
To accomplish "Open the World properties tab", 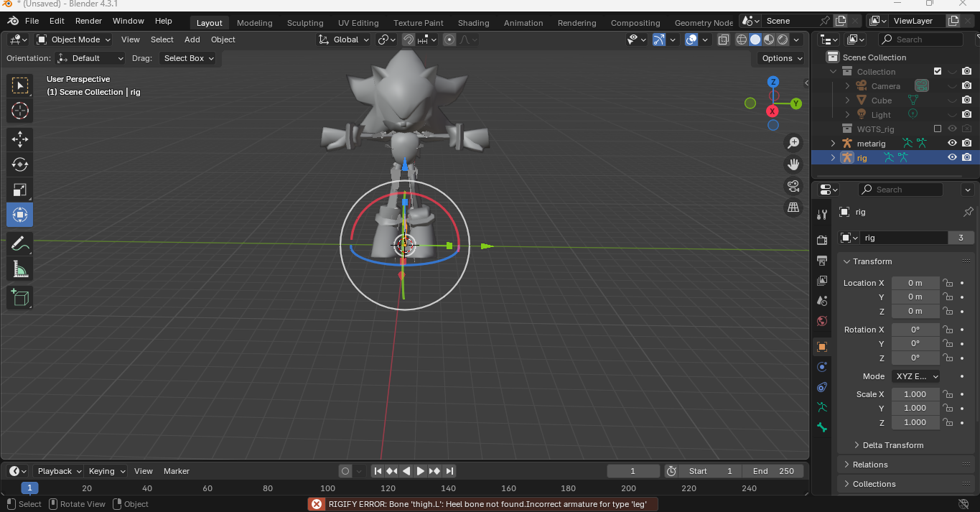I will point(822,321).
